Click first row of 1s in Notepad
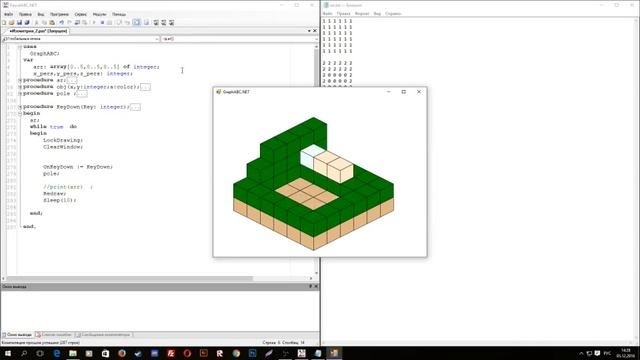The width and height of the screenshot is (640, 360). pyautogui.click(x=337, y=21)
